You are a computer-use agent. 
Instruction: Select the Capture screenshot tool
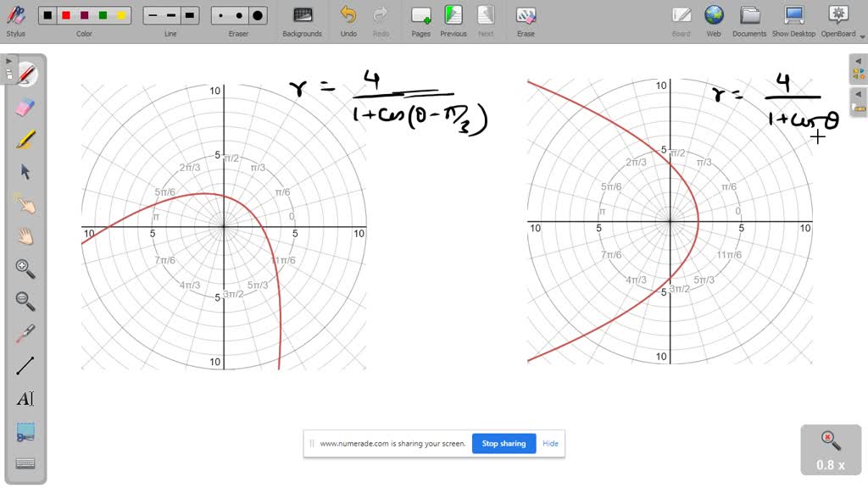(24, 430)
